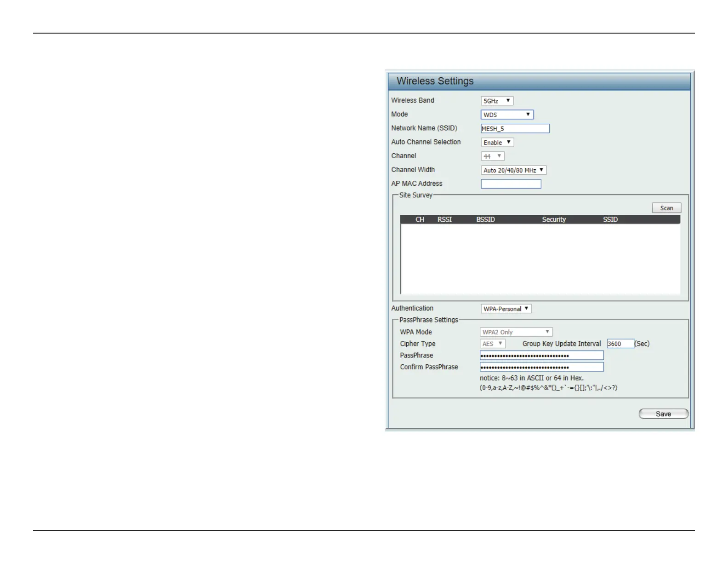Click the Network Name (SSID) field containing MESH_5

[x=515, y=129]
